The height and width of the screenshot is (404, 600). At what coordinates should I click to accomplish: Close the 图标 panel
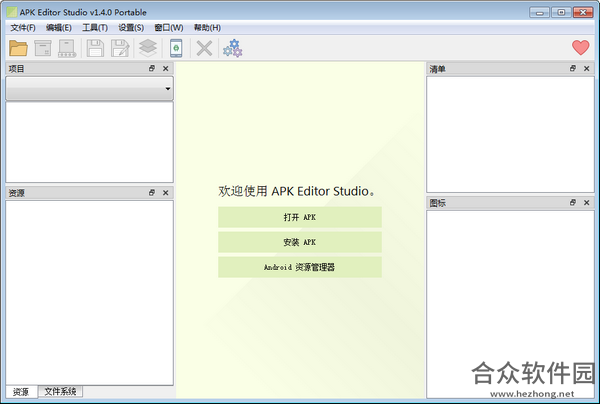[587, 202]
